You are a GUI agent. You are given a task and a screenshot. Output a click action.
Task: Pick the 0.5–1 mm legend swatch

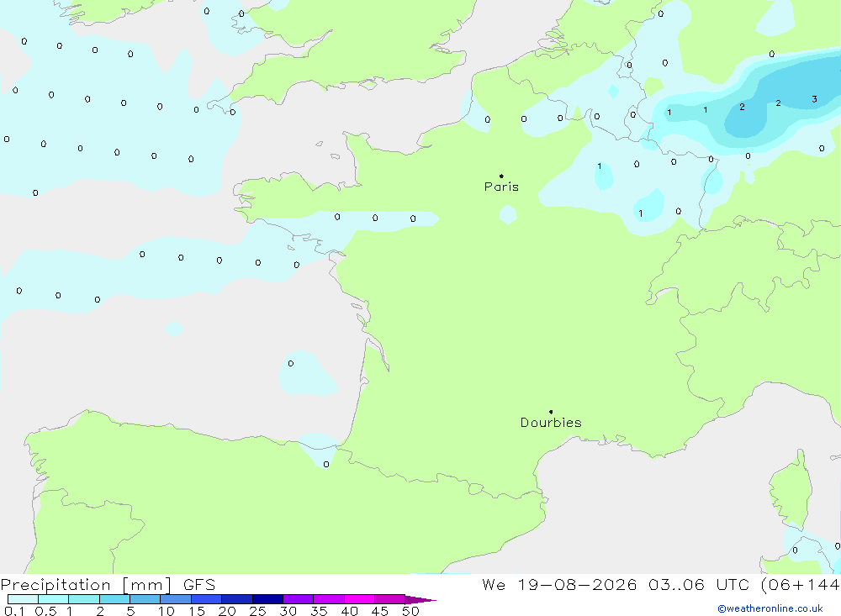(54, 599)
